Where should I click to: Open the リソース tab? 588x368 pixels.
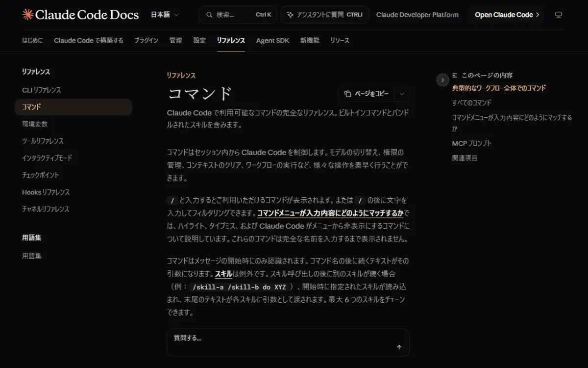click(x=340, y=40)
